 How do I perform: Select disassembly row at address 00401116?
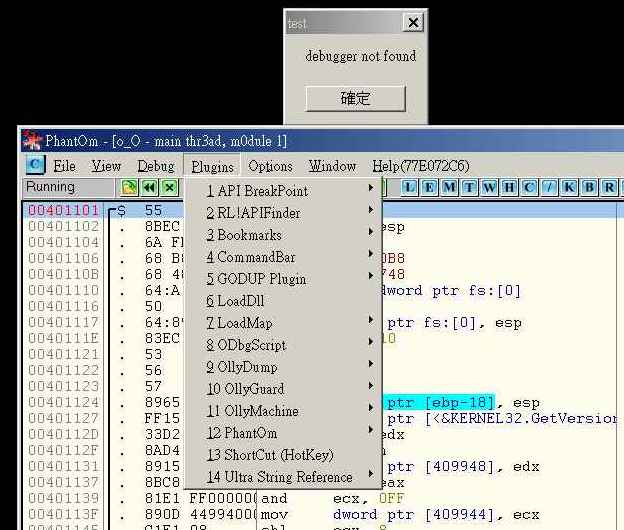pos(64,306)
